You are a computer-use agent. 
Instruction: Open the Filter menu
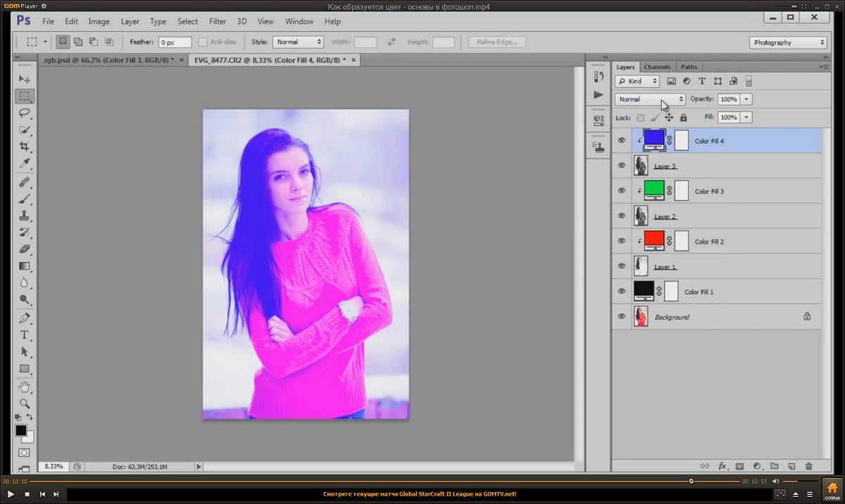218,22
